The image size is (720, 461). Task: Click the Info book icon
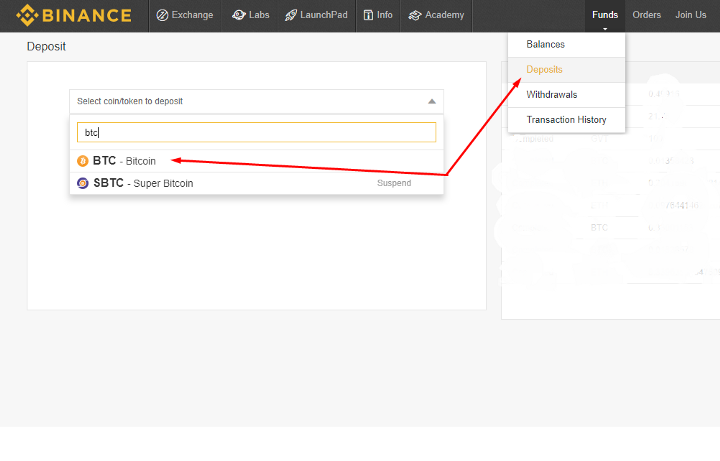[x=368, y=15]
